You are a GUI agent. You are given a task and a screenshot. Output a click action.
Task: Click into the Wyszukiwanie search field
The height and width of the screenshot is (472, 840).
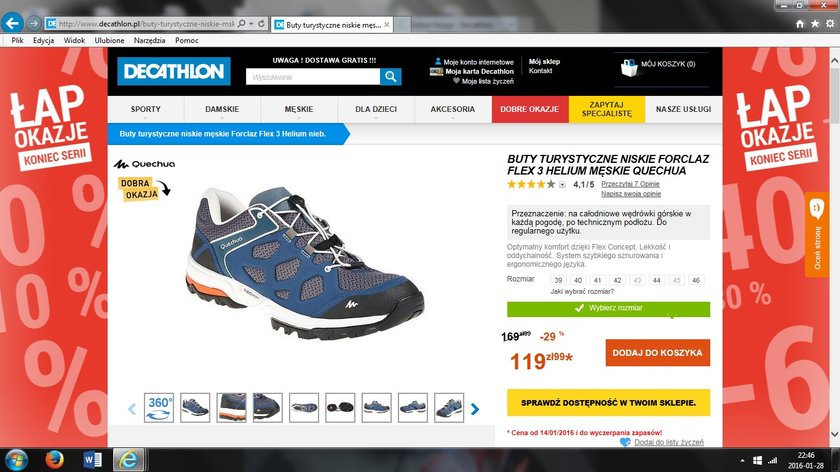click(x=313, y=77)
